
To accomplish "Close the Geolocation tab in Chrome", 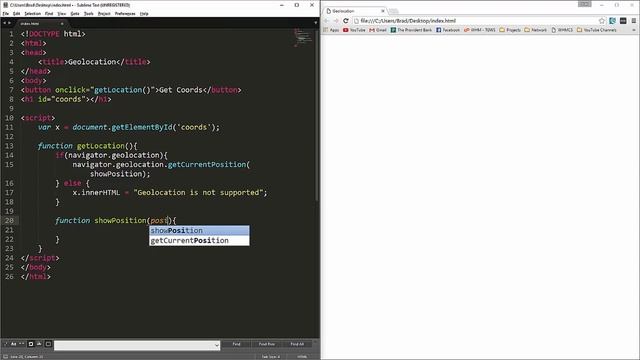I will pos(383,11).
